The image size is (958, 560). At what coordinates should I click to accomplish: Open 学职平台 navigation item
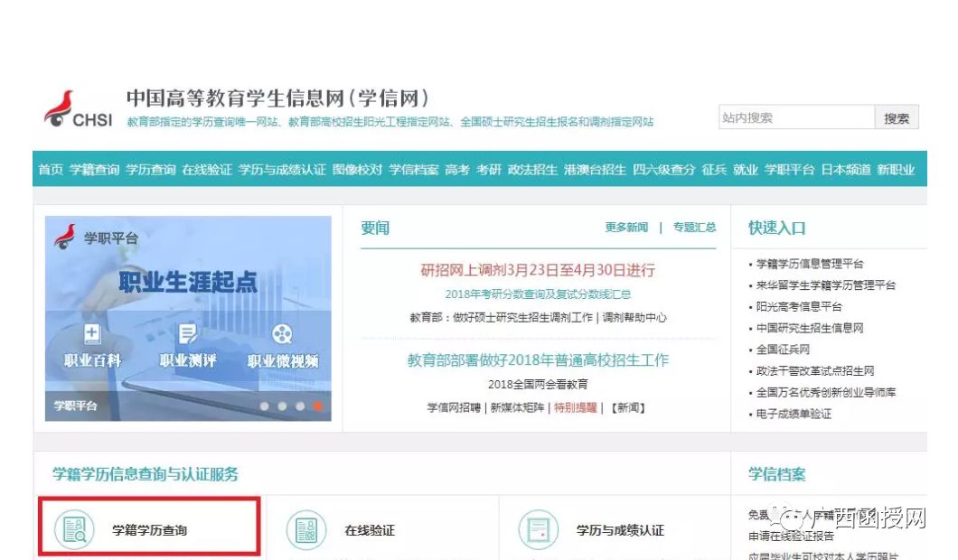click(x=789, y=169)
